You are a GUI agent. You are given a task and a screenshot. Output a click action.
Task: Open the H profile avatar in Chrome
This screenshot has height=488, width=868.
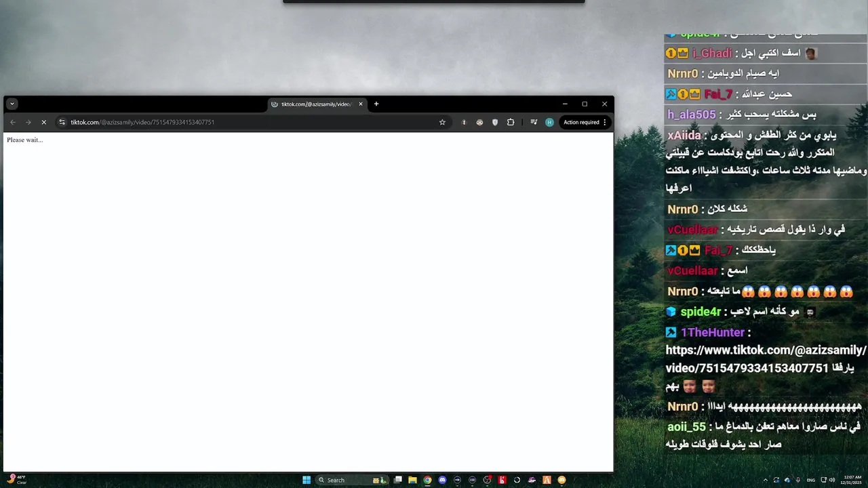coord(549,122)
